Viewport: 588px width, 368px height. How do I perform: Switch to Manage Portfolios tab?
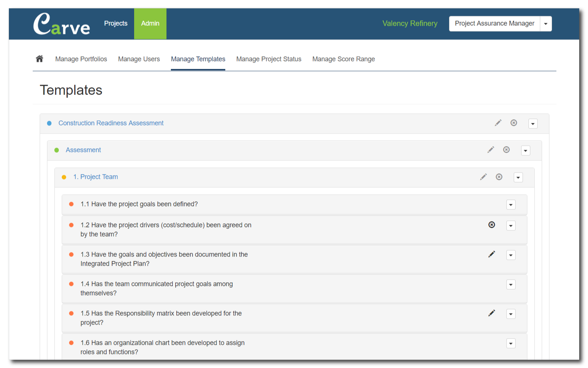[x=81, y=59]
